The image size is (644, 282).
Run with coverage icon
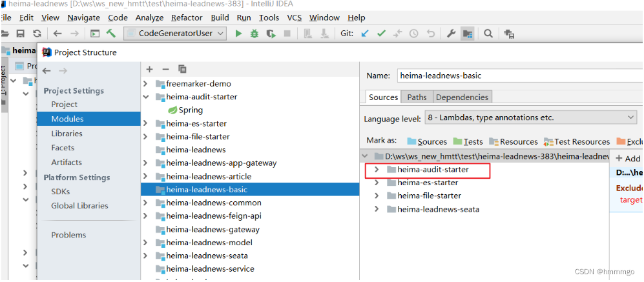271,34
